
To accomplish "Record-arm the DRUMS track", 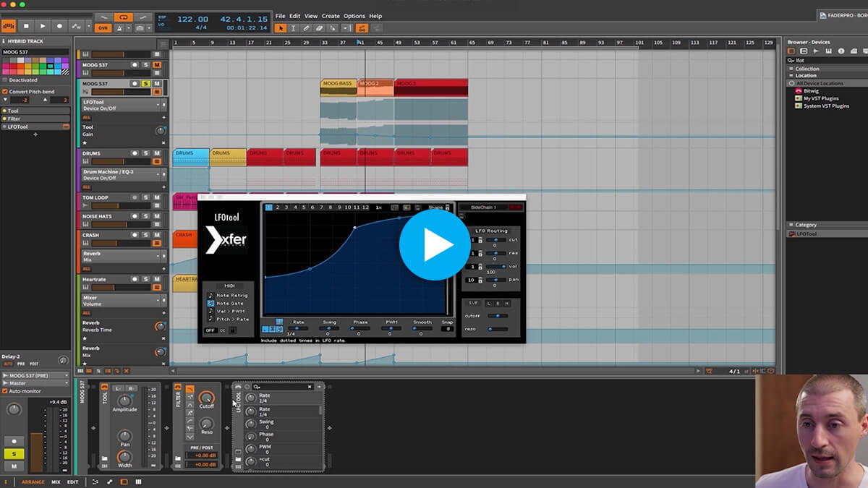I will [135, 153].
